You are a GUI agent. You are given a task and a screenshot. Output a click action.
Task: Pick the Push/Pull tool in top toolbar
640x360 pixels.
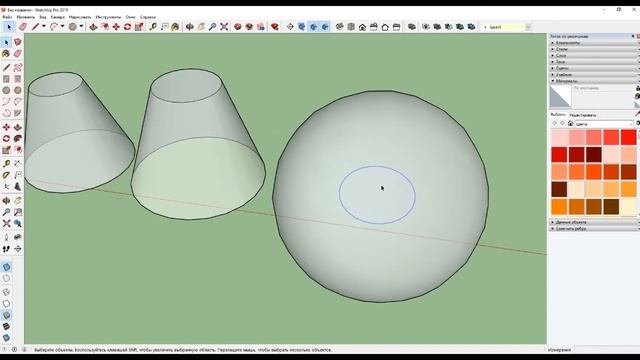(93, 27)
